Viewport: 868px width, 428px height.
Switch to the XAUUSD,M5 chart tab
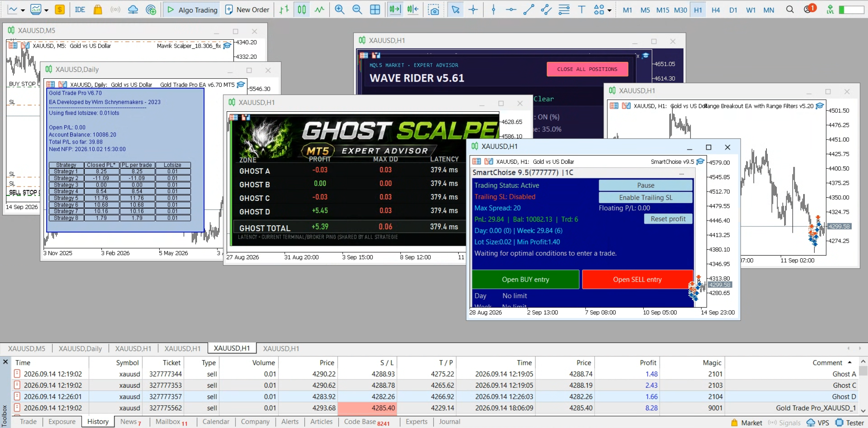(x=27, y=348)
